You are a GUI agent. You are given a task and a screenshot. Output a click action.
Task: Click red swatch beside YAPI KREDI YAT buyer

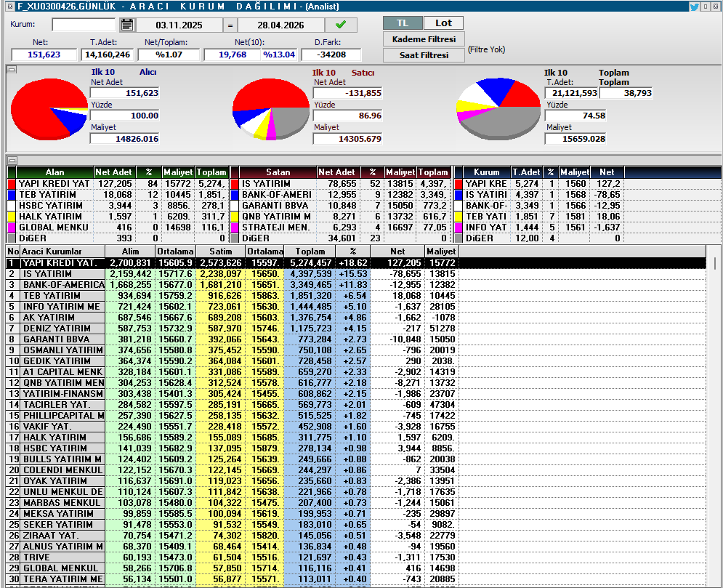[12, 184]
